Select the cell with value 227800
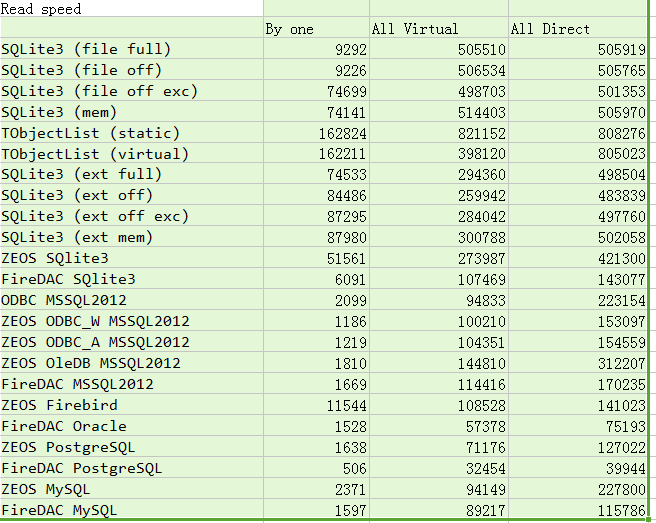 pyautogui.click(x=578, y=488)
